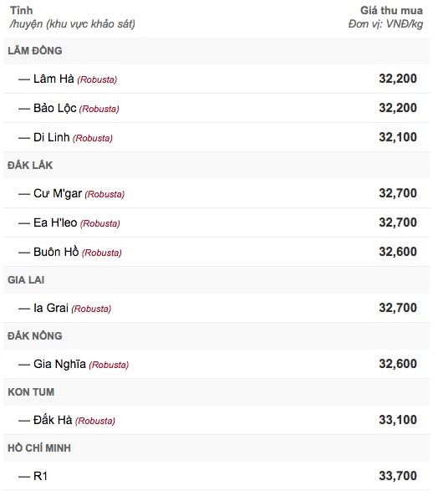Open the ĐẮK NÔNG province header
Screen dimensions: 448x491
pyautogui.click(x=35, y=336)
